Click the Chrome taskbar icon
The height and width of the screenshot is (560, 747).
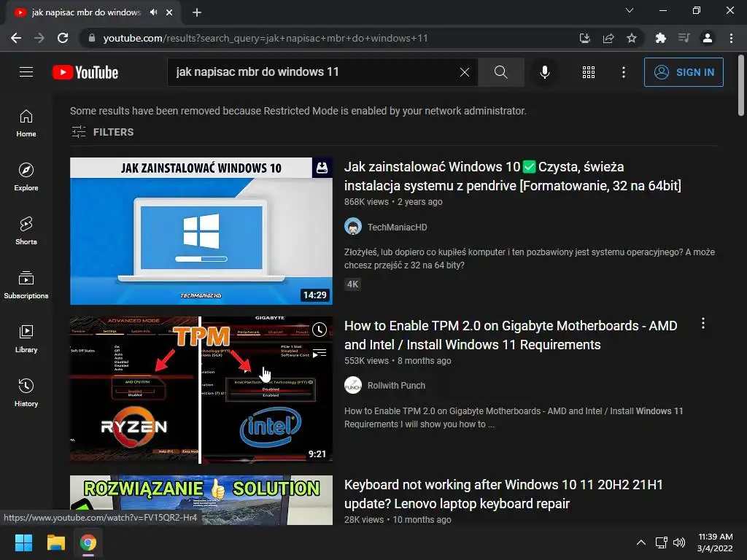pos(88,542)
